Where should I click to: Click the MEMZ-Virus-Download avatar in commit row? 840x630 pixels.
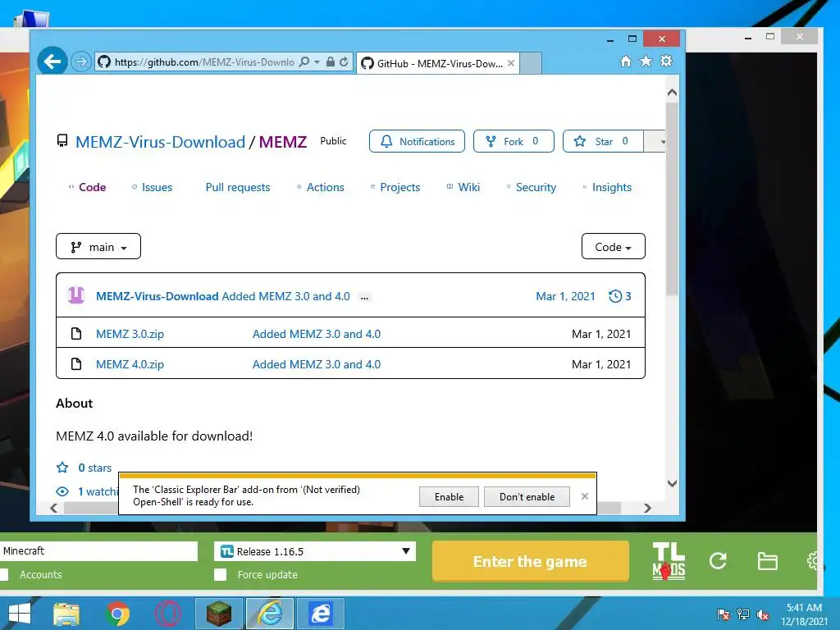(x=76, y=295)
